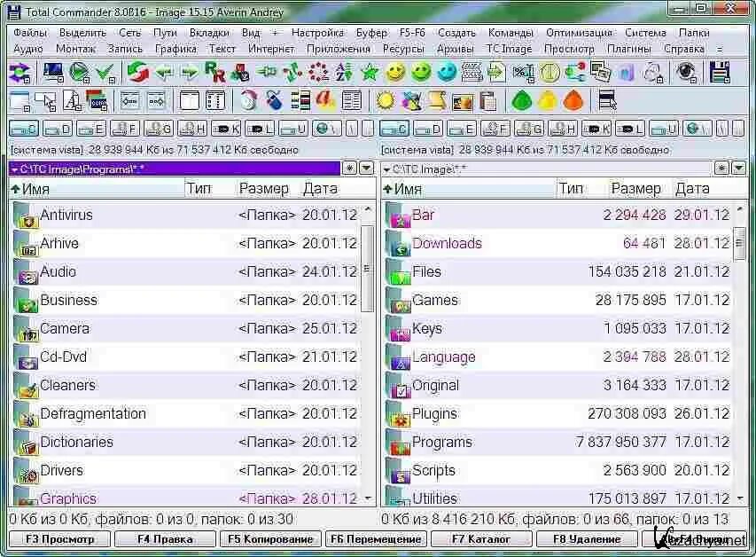The image size is (756, 557).
Task: Click the red RR icon in toolbar
Action: click(214, 73)
